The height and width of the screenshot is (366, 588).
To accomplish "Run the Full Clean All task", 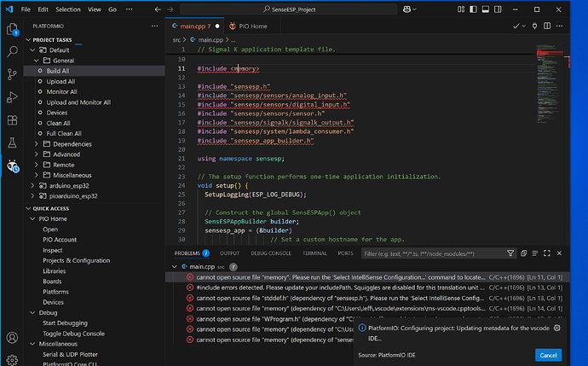I will click(x=64, y=133).
